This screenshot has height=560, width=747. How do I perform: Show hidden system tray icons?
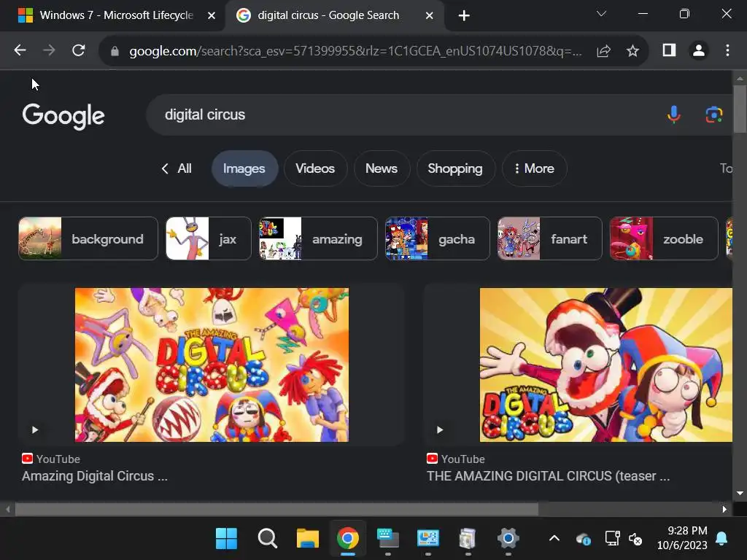[x=554, y=539]
